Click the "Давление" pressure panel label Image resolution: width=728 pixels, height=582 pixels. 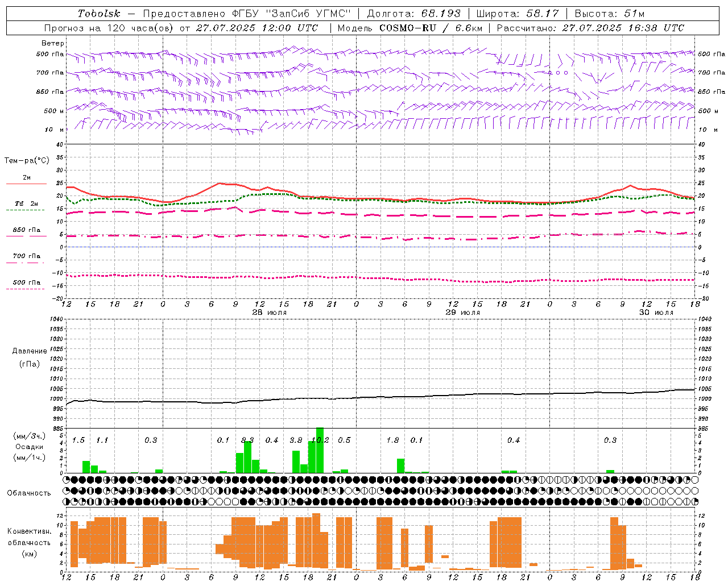tap(30, 351)
